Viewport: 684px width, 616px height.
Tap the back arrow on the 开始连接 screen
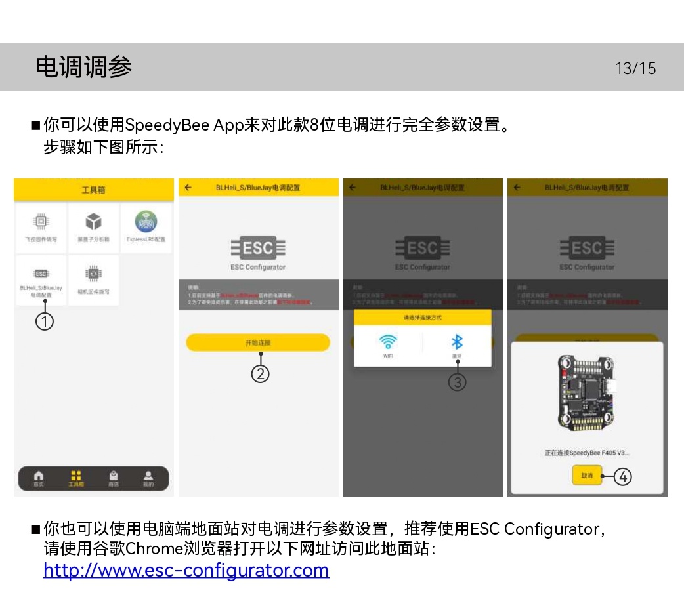coord(188,188)
